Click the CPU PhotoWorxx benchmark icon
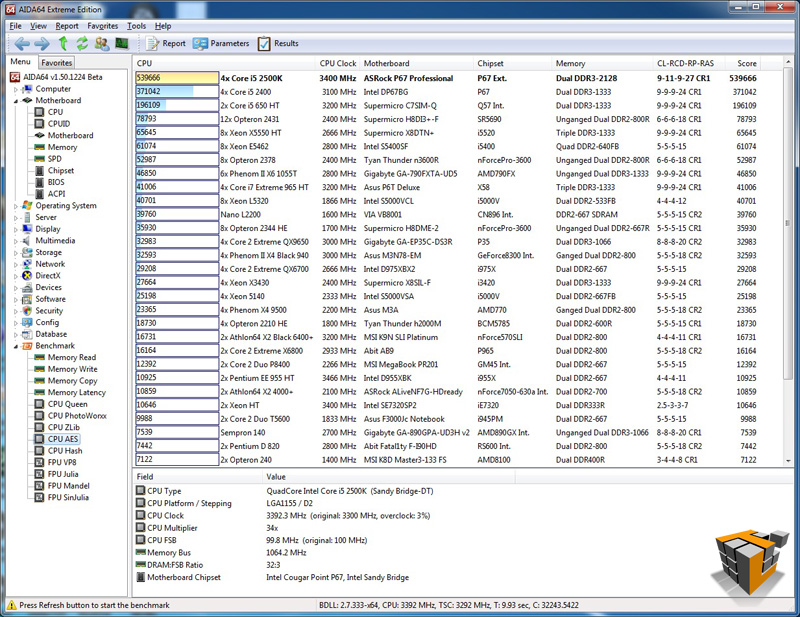The width and height of the screenshot is (800, 617). 39,416
